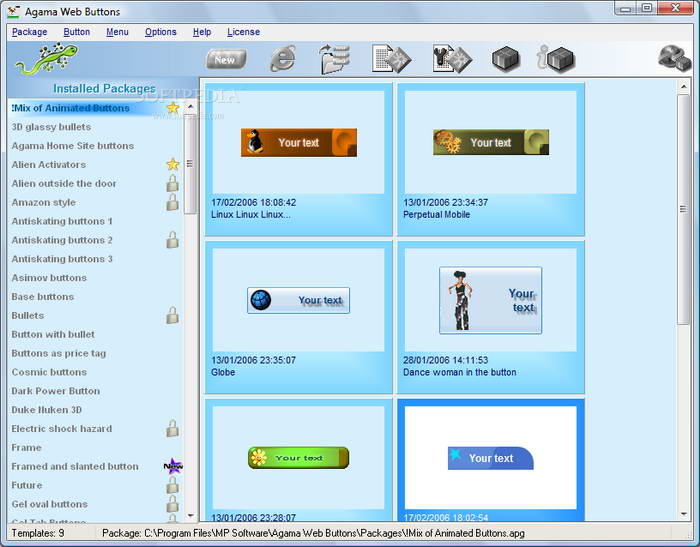Select Alien Activators package
The image size is (700, 547).
click(x=49, y=164)
